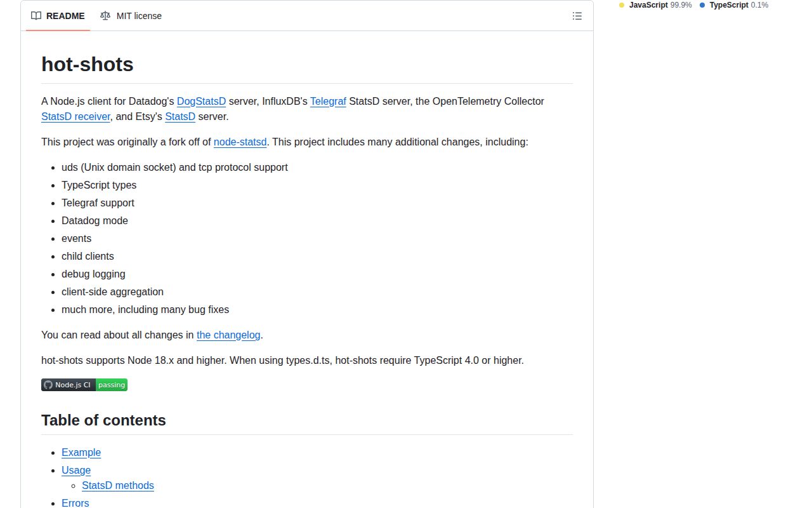The height and width of the screenshot is (508, 812).
Task: Click the blue TypeScript language dot
Action: (702, 5)
